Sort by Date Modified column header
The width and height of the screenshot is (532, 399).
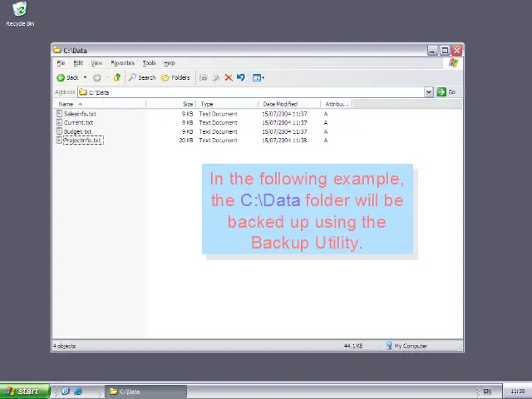tap(280, 104)
